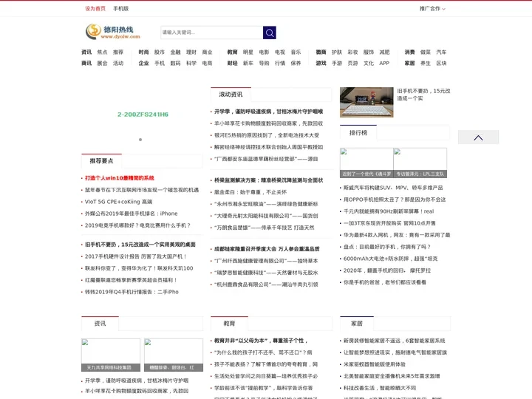Open the 家居 section heading
This screenshot has width=532, height=399.
pyautogui.click(x=357, y=324)
